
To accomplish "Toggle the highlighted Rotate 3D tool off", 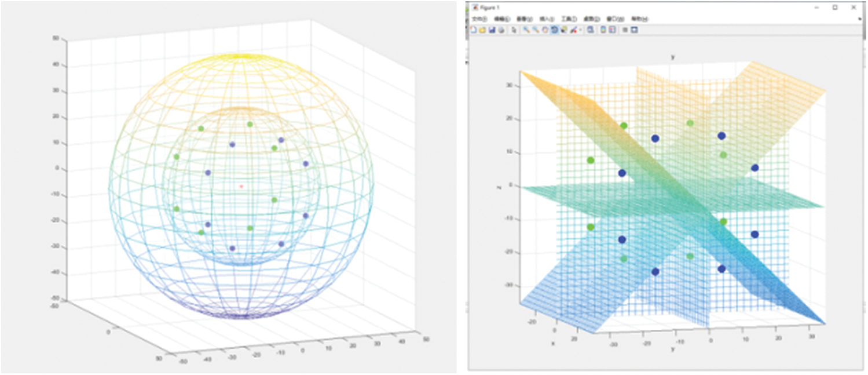I will pos(554,30).
